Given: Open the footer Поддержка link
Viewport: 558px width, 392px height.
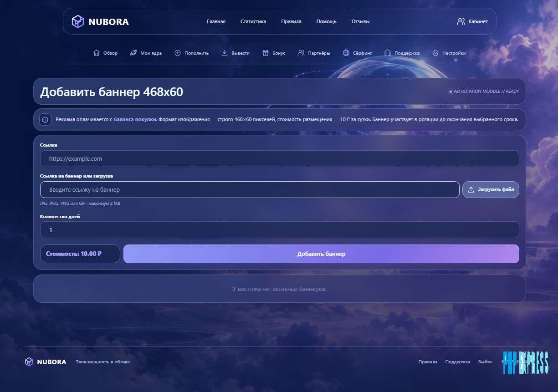Looking at the screenshot, I should (x=458, y=362).
